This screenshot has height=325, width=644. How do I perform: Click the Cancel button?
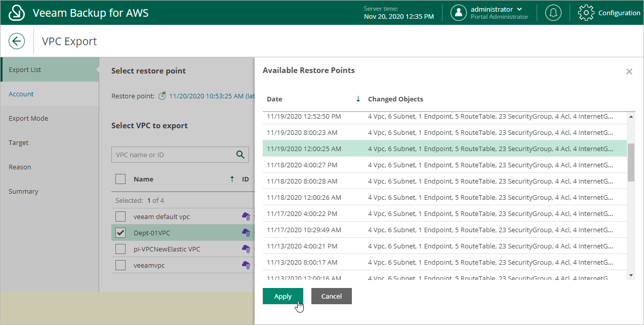332,296
